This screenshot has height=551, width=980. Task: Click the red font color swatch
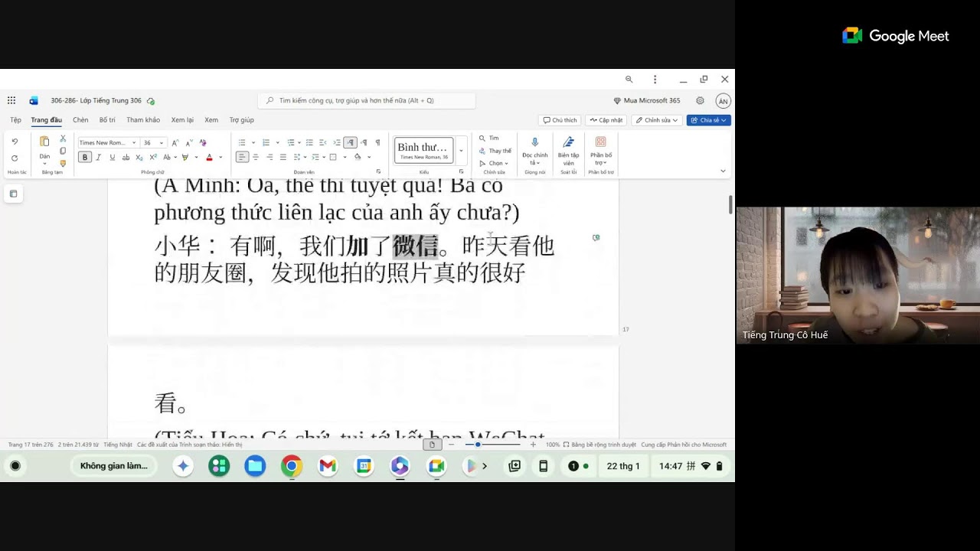[209, 157]
